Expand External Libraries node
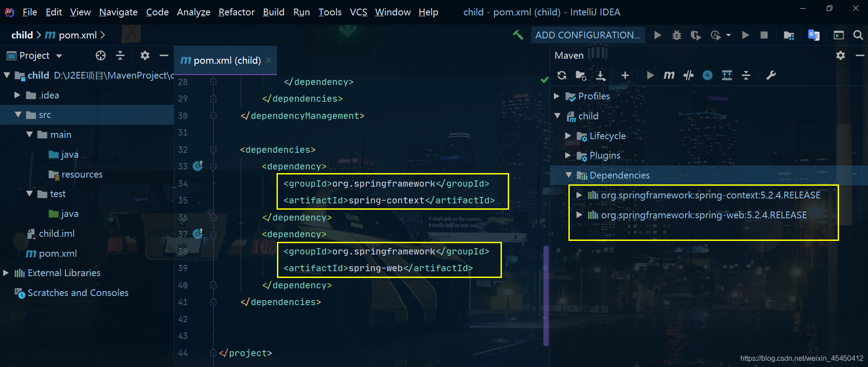This screenshot has height=367, width=868. pyautogui.click(x=6, y=273)
